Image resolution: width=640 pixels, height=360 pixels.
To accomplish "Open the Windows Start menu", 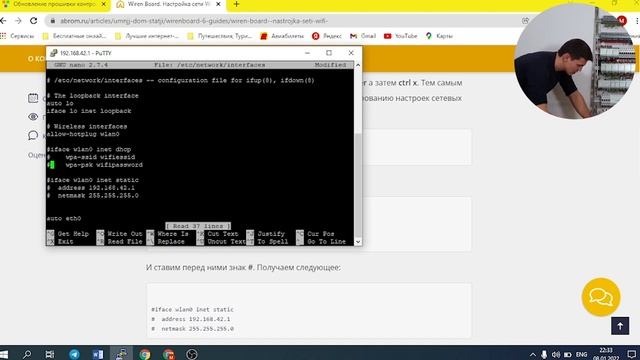I will [x=4, y=354].
